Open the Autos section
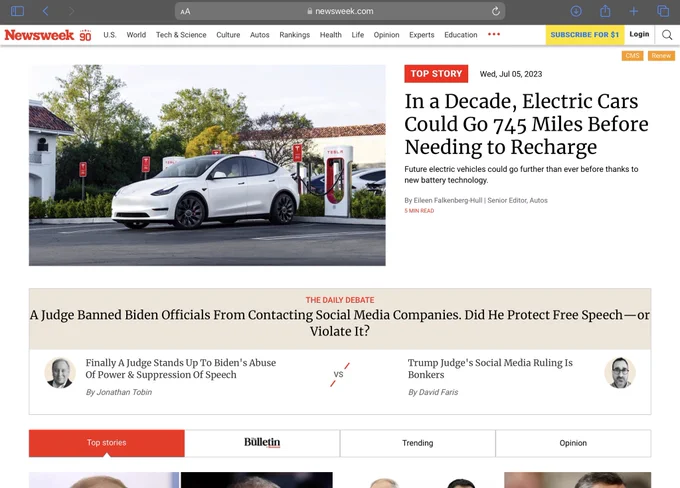680x488 pixels. coord(259,35)
